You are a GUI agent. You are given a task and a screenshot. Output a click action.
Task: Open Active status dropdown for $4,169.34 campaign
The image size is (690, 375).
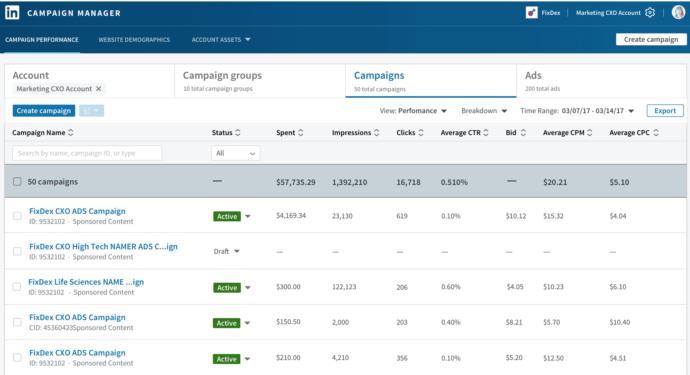tap(248, 216)
